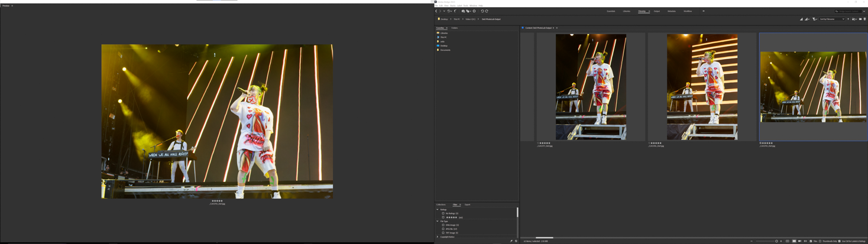
Task: Switch to the Libraries workspace
Action: (626, 11)
